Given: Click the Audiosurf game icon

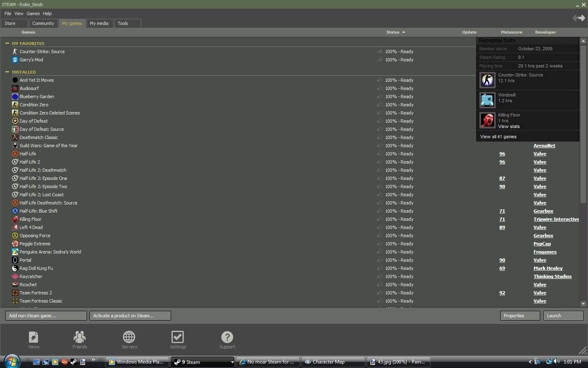Looking at the screenshot, I should tap(15, 88).
